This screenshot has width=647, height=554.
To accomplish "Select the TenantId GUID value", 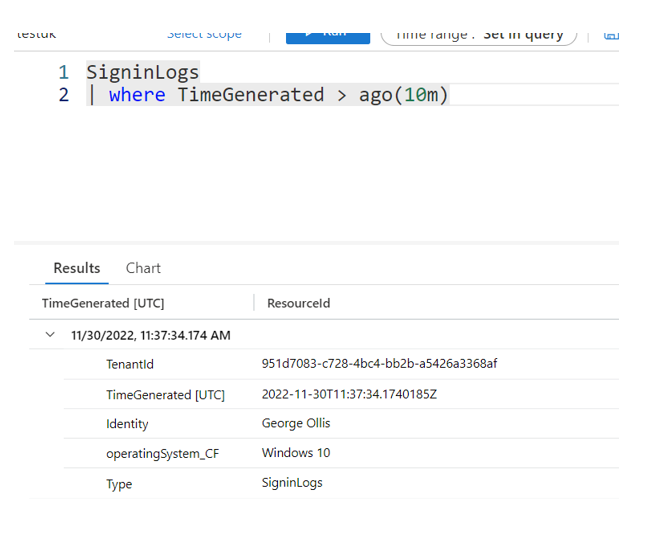I will [379, 364].
